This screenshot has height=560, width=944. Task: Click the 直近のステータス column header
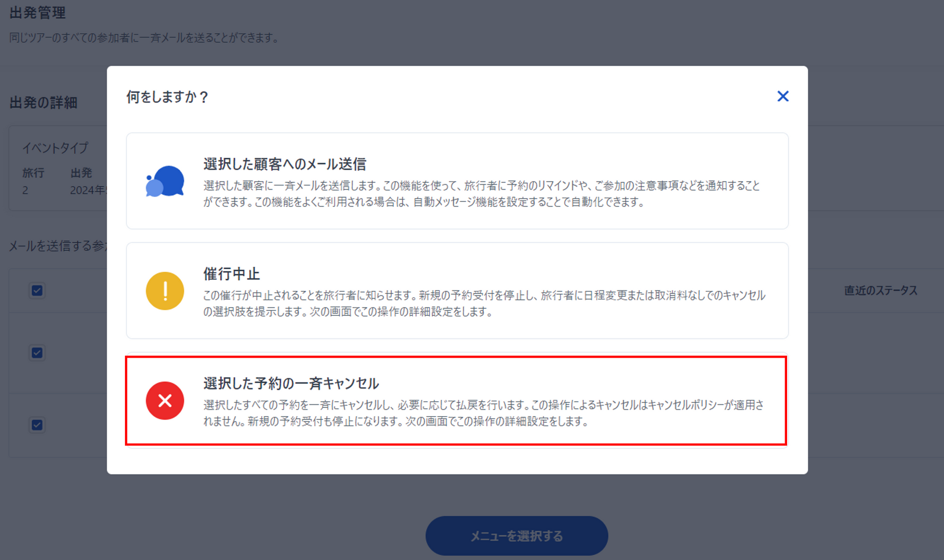point(881,290)
